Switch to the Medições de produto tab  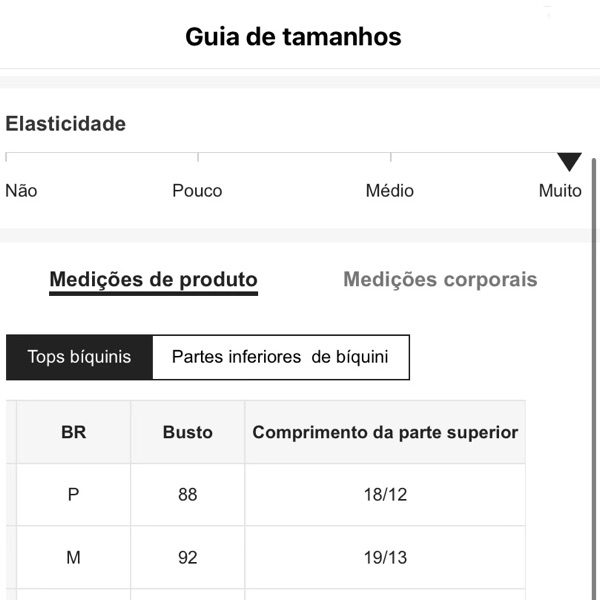pos(153,280)
